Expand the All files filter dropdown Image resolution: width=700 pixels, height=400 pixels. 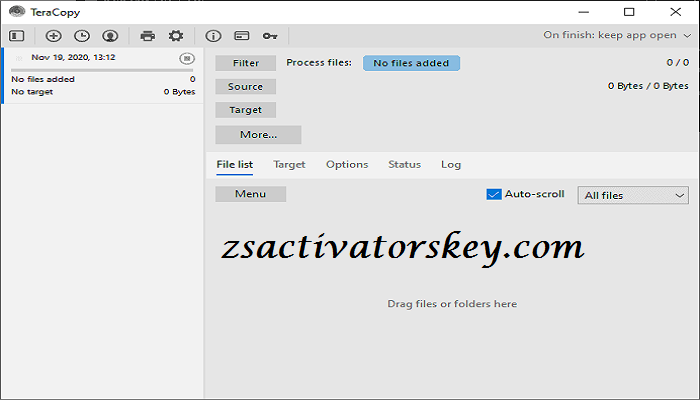click(x=633, y=196)
